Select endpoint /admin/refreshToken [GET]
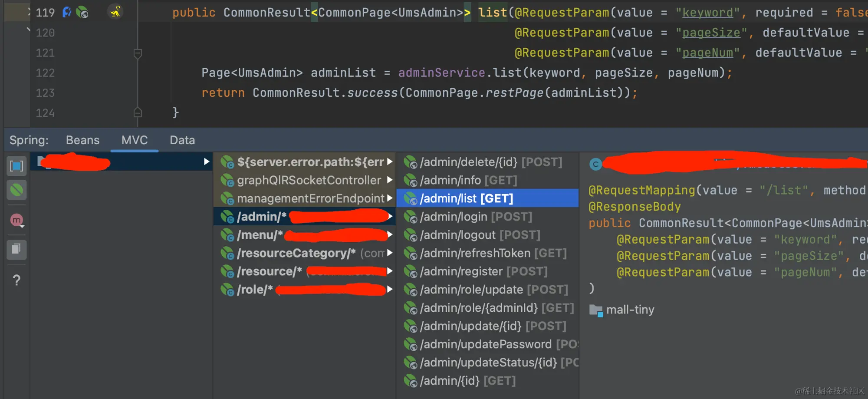Viewport: 868px width, 399px height. pos(487,253)
